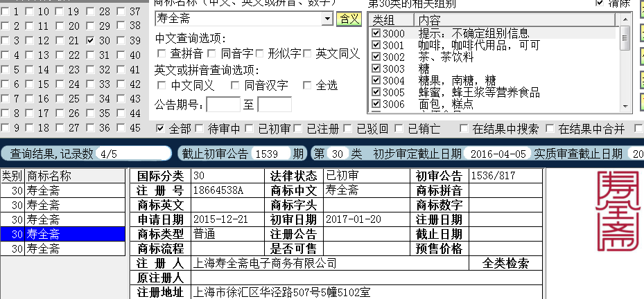Click group 3003 糖 row text
The width and height of the screenshot is (644, 299).
pos(424,69)
